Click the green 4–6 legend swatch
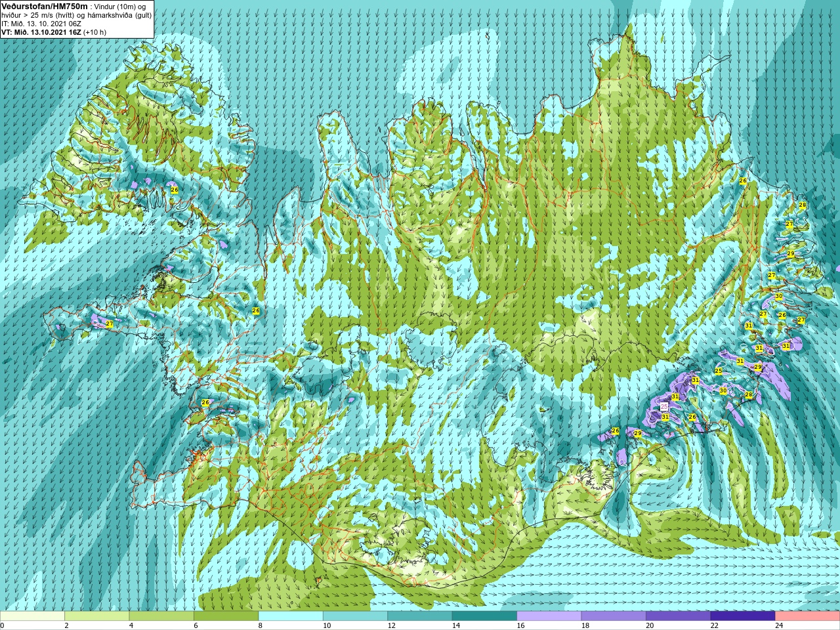 (x=161, y=616)
